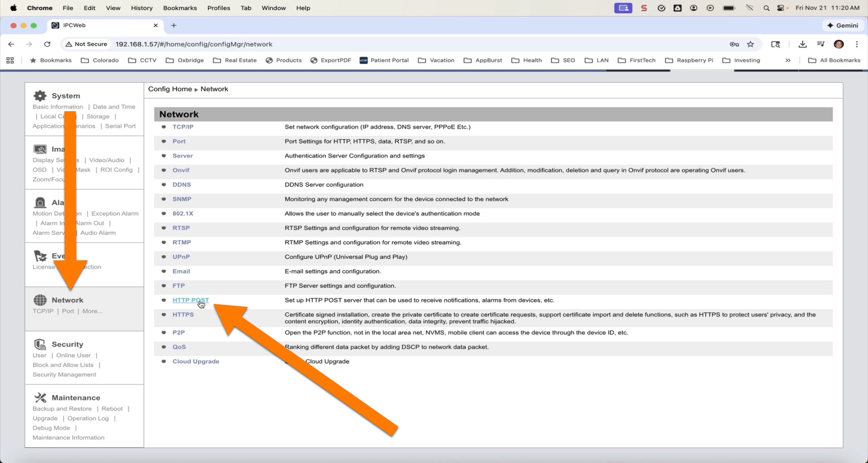The image size is (868, 463).
Task: Click the Network globe icon
Action: tap(40, 300)
